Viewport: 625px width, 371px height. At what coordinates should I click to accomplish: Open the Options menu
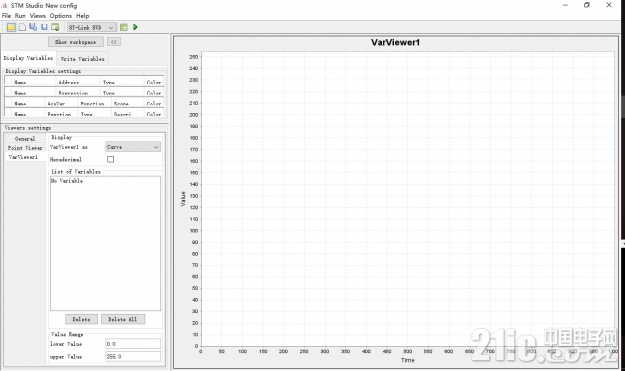tap(61, 16)
